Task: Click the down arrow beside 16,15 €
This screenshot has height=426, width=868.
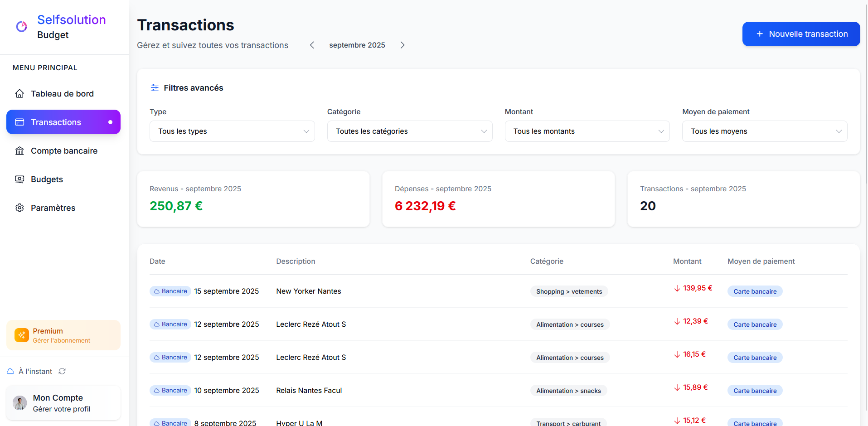Action: [677, 354]
